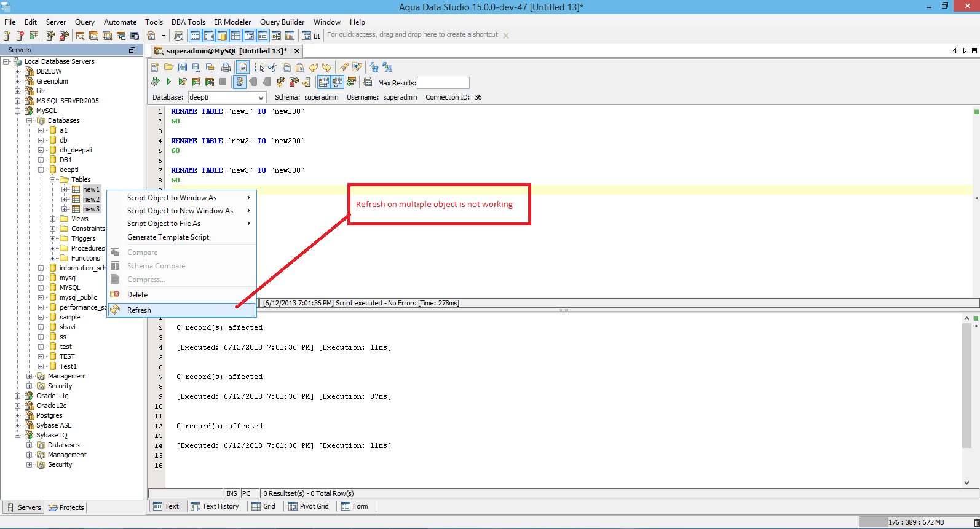The width and height of the screenshot is (980, 529).
Task: Close the superadmin@MySQL Untitled 13 tab
Action: click(297, 51)
